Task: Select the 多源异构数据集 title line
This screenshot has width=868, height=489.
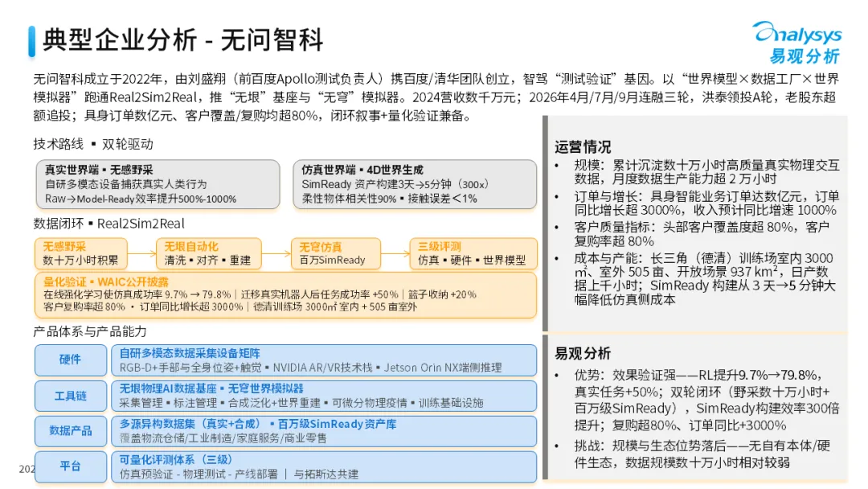Action: click(258, 424)
